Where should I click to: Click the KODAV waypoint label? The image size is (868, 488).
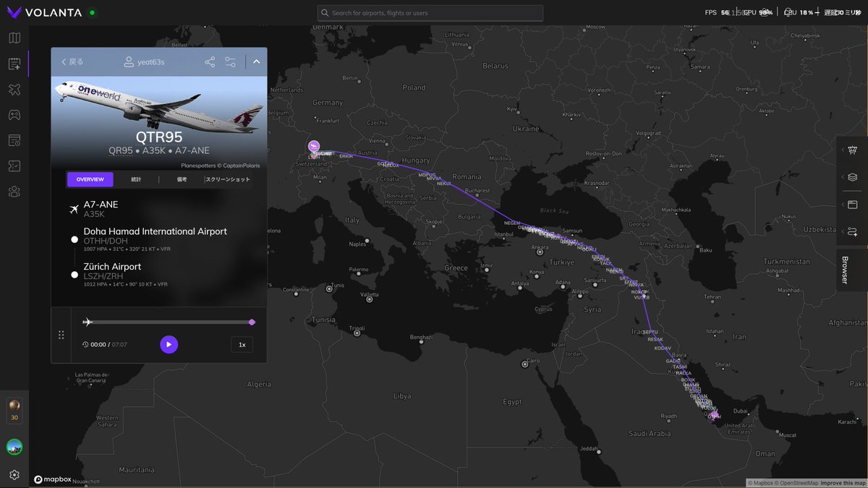(663, 348)
